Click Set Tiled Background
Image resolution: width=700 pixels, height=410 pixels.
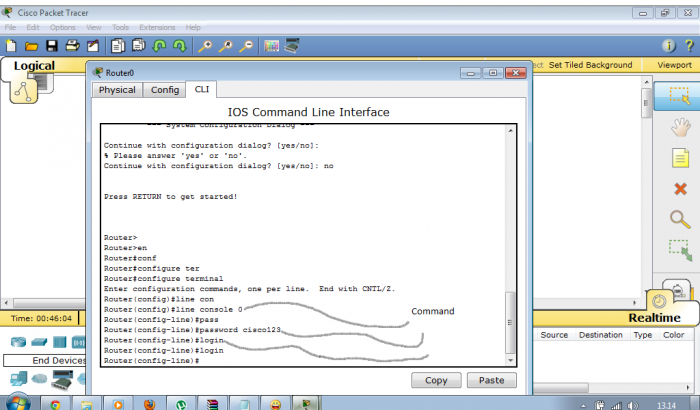tap(590, 65)
